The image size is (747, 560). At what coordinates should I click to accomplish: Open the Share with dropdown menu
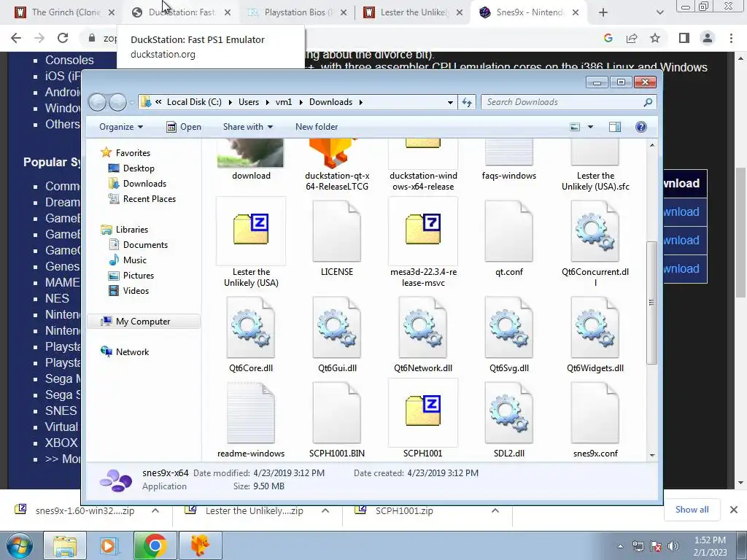coord(248,127)
